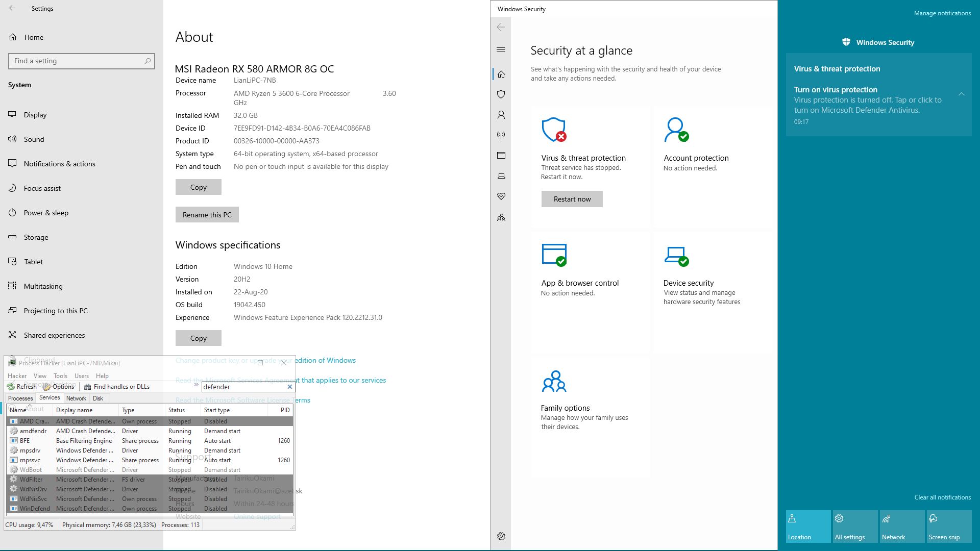This screenshot has width=980, height=551.
Task: Open Focus assist settings
Action: 82,188
